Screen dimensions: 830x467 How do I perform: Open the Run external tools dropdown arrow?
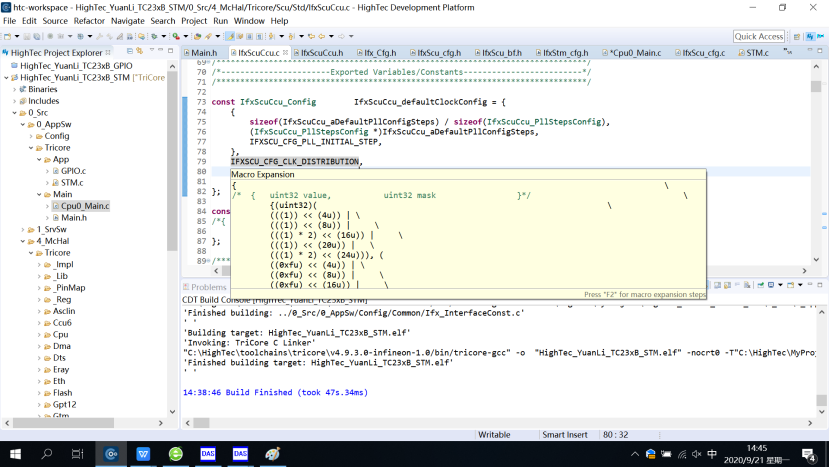[x=185, y=37]
